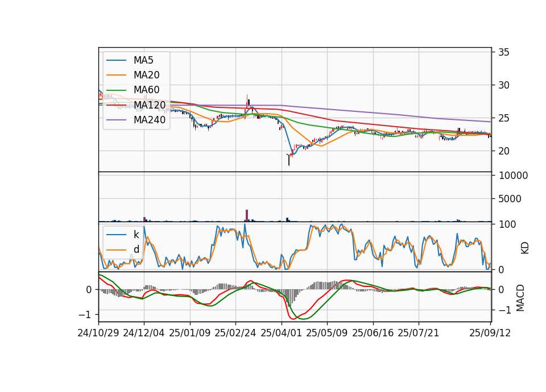This screenshot has width=546, height=392.
Task: Click the 25/07/21 date label
Action: click(418, 333)
